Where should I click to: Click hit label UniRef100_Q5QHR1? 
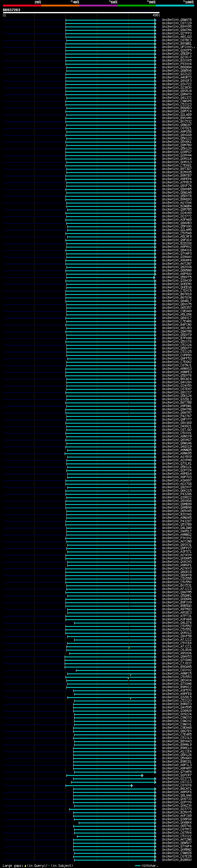177,595
